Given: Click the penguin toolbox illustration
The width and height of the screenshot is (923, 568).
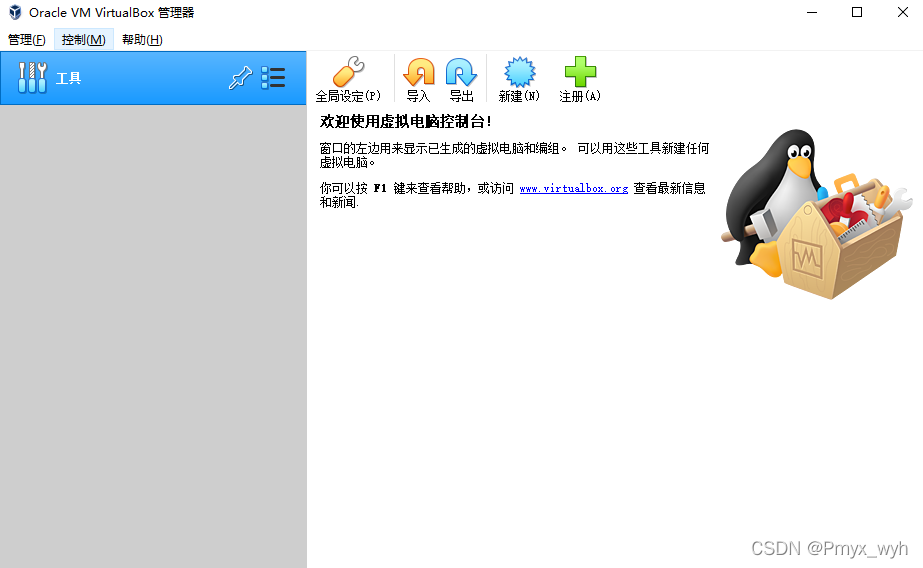Looking at the screenshot, I should 817,214.
